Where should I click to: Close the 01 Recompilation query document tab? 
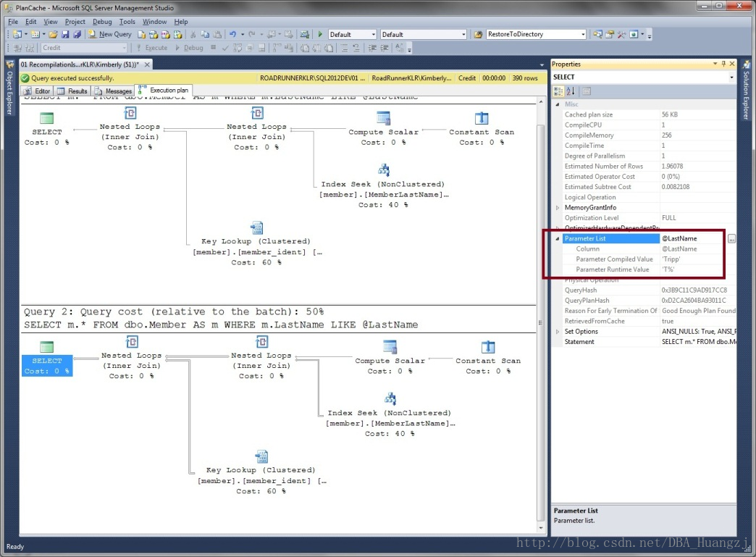pos(147,64)
